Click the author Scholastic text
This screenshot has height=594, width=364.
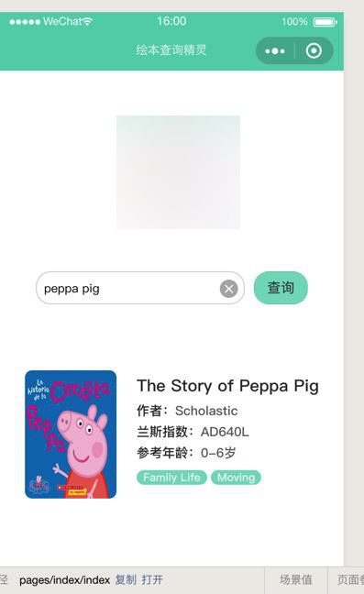coord(206,411)
